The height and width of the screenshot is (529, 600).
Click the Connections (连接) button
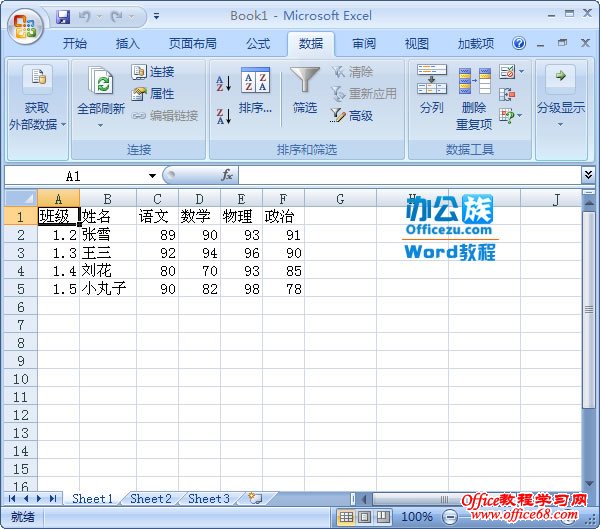(x=153, y=72)
